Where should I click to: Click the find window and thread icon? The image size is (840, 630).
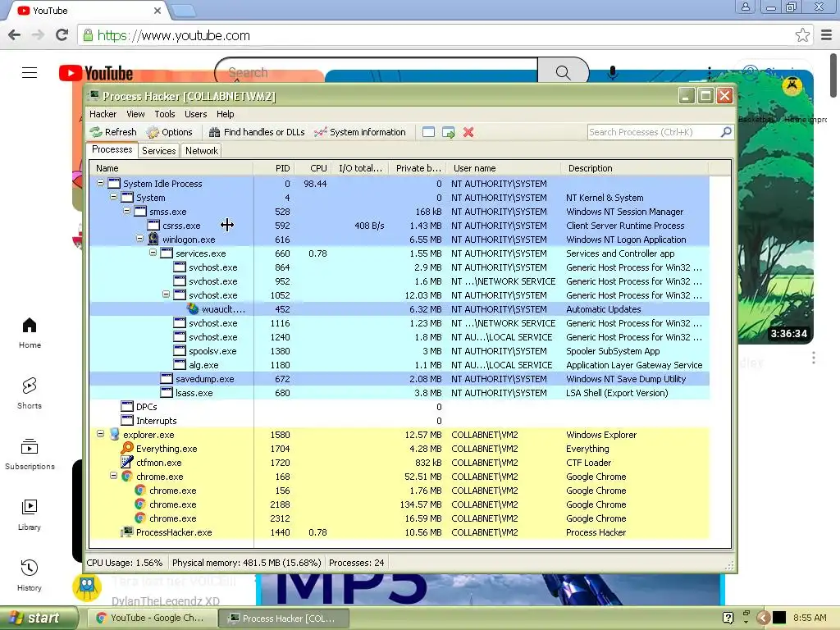pyautogui.click(x=449, y=132)
